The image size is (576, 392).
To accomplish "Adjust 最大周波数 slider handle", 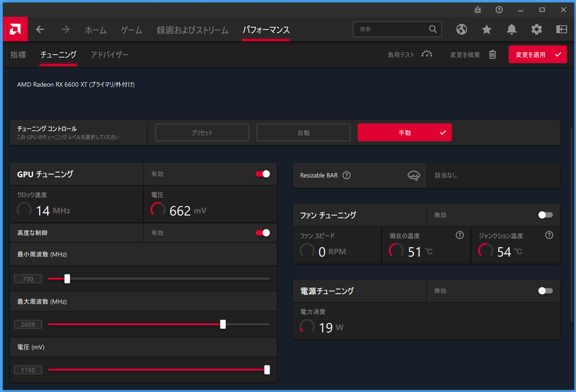I will click(x=223, y=324).
